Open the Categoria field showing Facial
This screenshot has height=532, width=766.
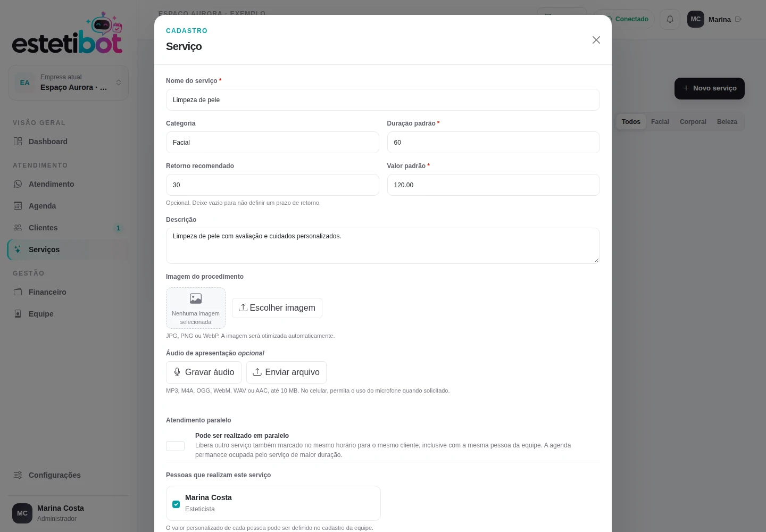[272, 143]
